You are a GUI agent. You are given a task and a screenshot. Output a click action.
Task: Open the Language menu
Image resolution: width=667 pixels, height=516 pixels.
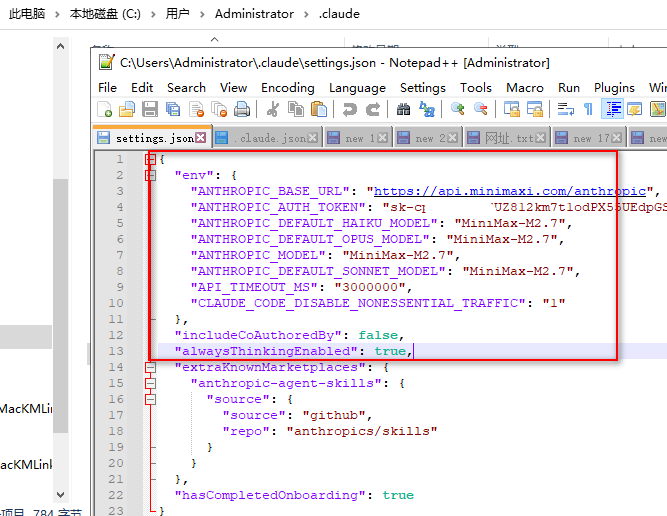click(357, 88)
